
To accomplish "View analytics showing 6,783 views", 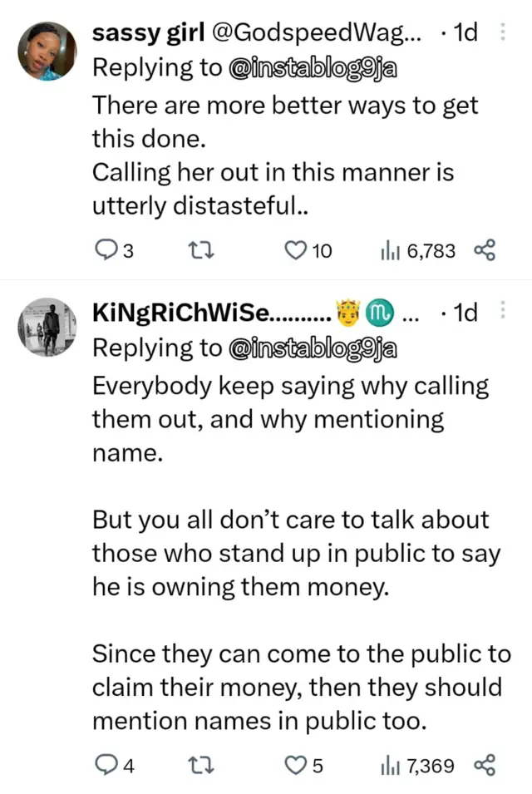I will point(418,250).
